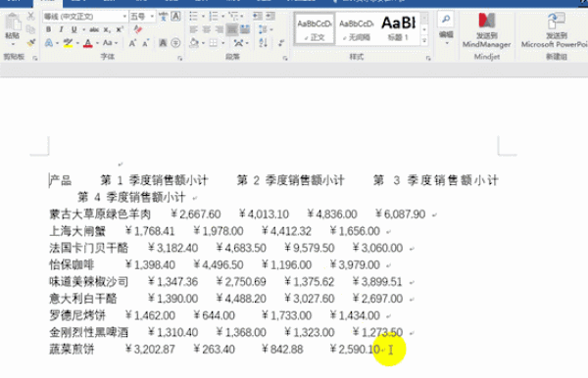Click the Paste clipboard icon
The image size is (588, 378).
coord(13,22)
